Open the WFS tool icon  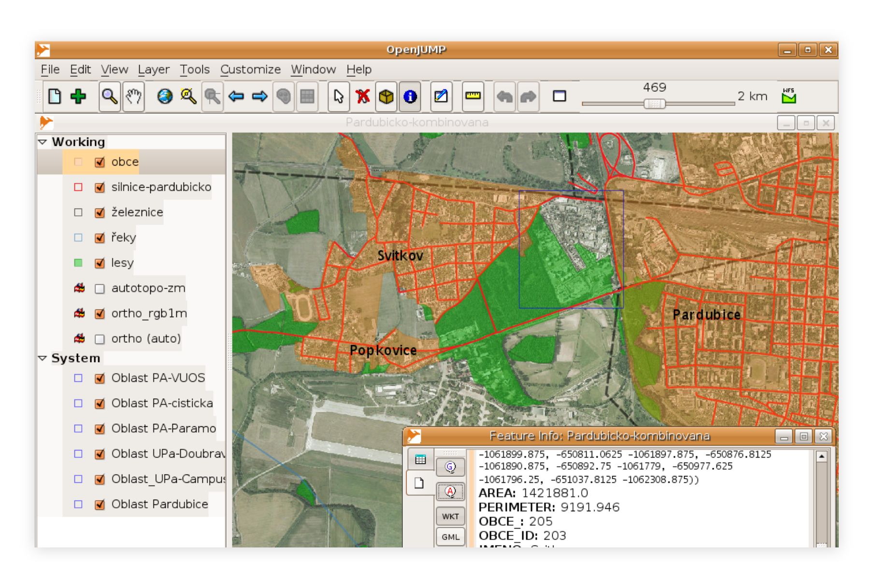click(x=788, y=96)
